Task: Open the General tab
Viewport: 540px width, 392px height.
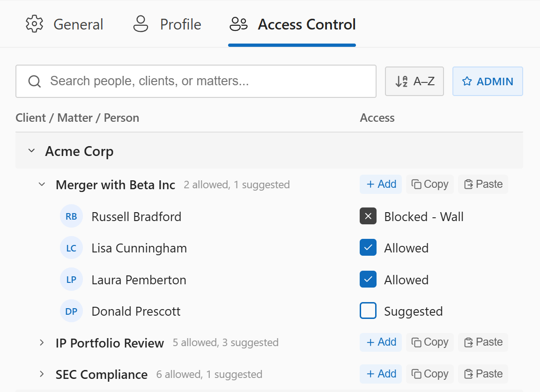Action: coord(78,24)
